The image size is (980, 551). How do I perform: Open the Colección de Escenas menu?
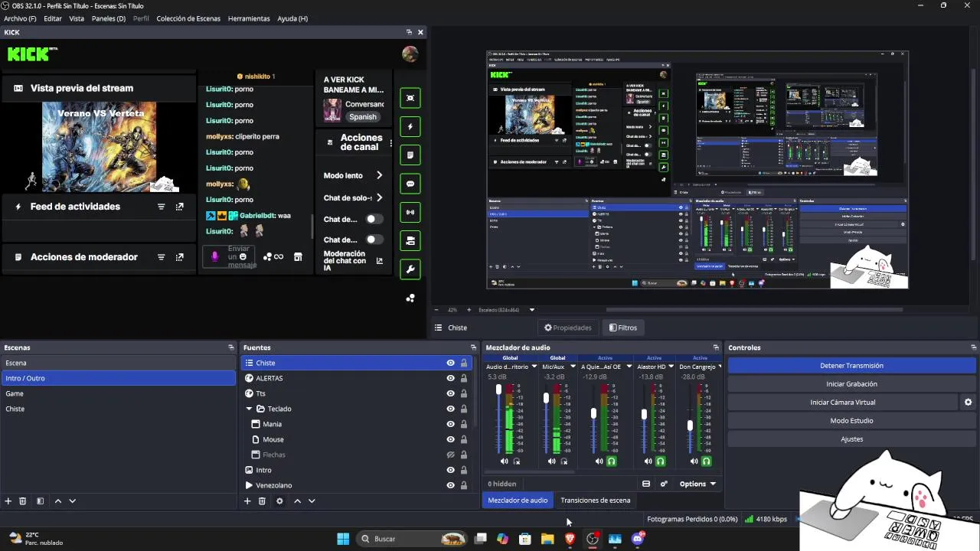click(188, 18)
